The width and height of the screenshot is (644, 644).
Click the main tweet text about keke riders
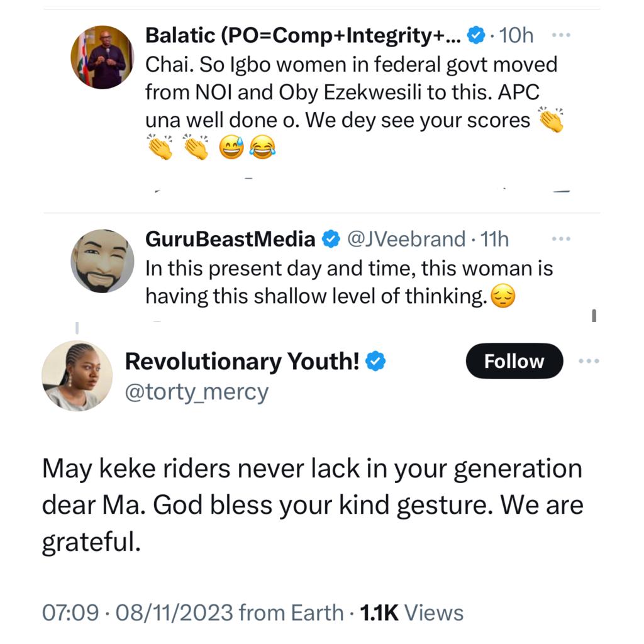[x=312, y=505]
